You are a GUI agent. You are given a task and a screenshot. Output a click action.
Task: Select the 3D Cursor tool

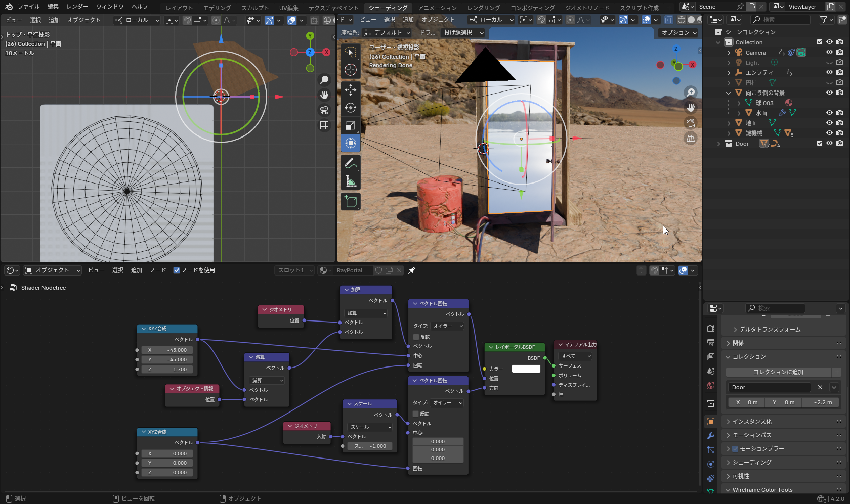point(350,70)
